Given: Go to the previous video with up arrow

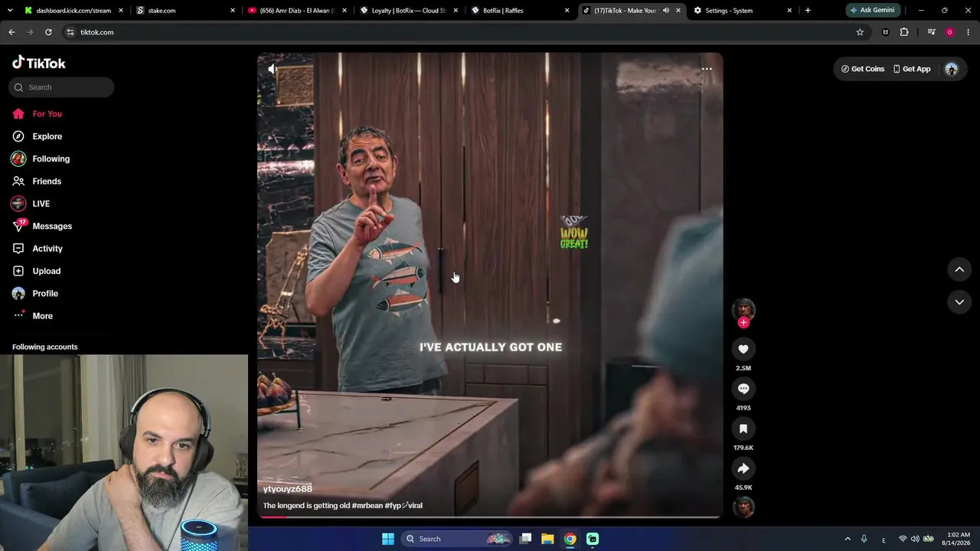Looking at the screenshot, I should 959,269.
